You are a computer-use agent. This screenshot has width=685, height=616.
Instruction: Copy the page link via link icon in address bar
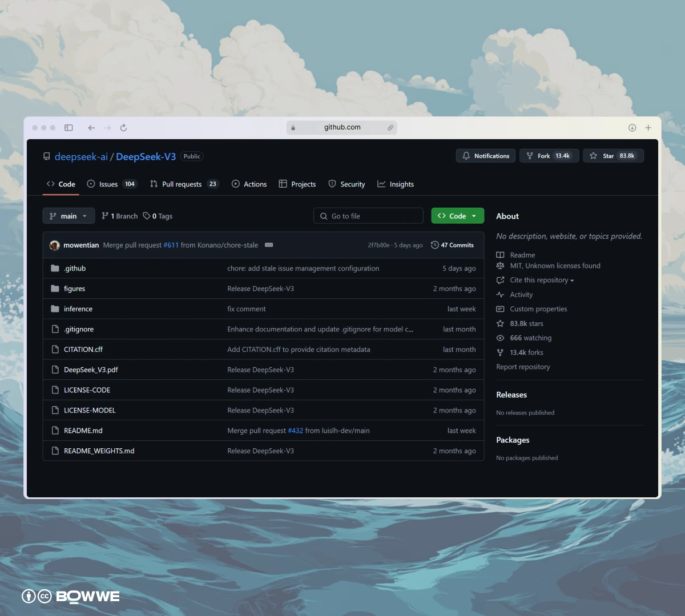point(390,128)
